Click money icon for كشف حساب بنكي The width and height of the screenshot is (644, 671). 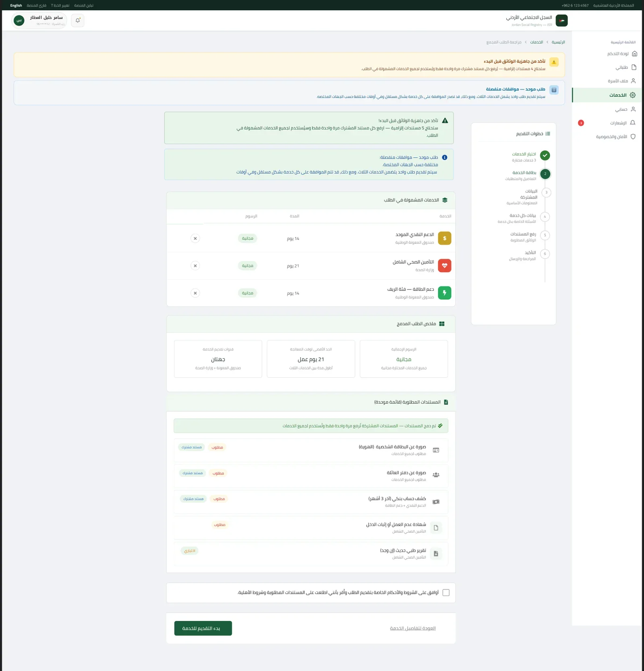pos(436,502)
